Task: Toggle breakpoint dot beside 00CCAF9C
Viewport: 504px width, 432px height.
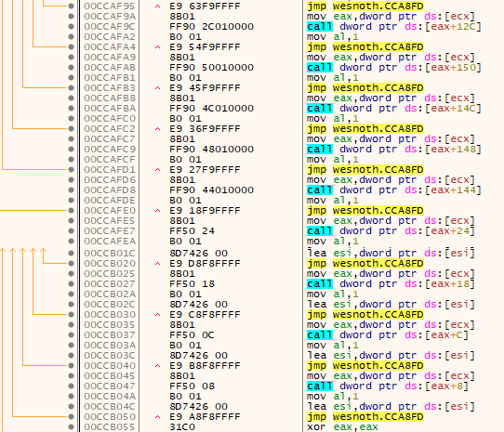Action: click(x=71, y=26)
